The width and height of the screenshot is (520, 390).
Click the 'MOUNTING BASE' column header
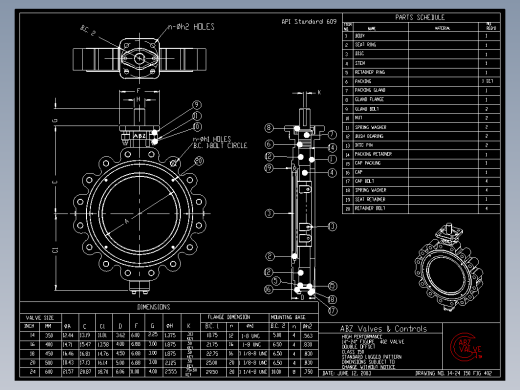[x=289, y=317]
